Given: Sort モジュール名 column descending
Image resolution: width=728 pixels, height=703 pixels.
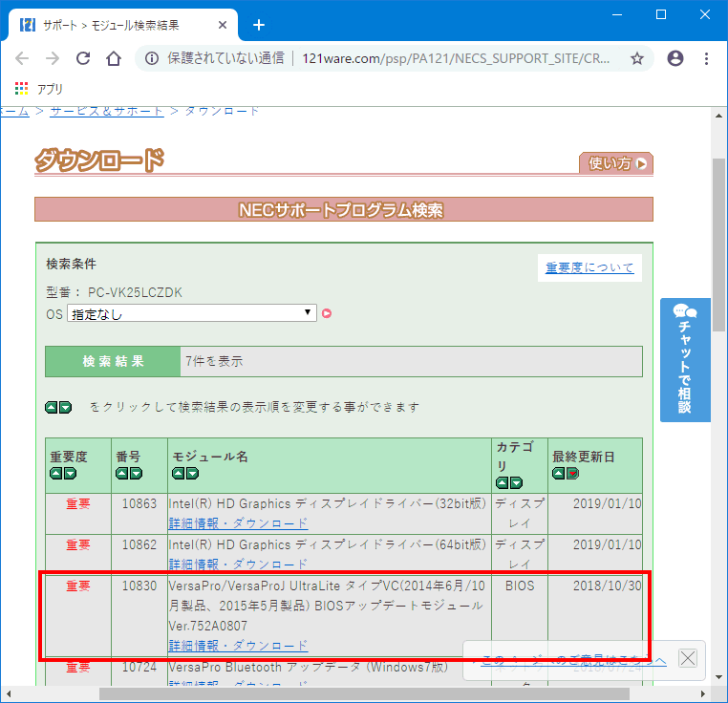Looking at the screenshot, I should point(192,474).
